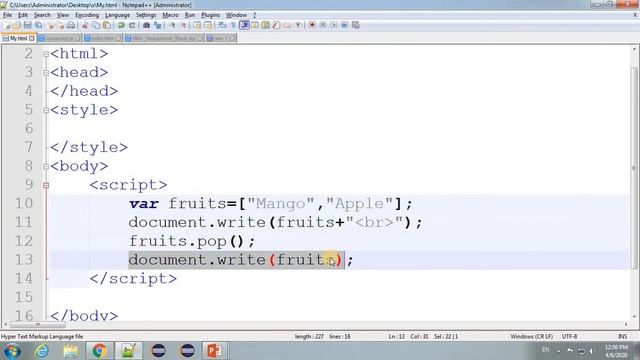The height and width of the screenshot is (360, 640).
Task: Close the new 1 tab with its X
Action: 232,38
